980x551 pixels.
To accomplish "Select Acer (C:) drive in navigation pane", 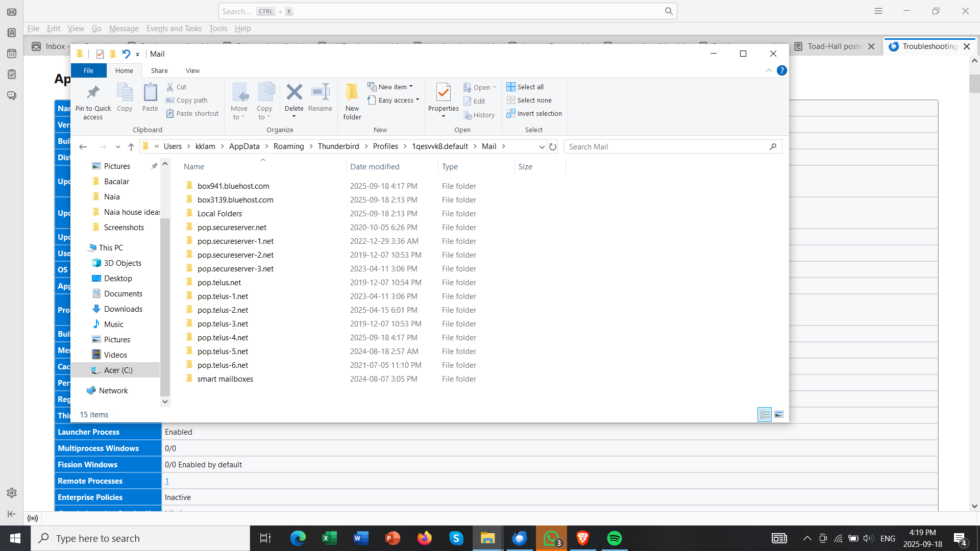I will 118,370.
